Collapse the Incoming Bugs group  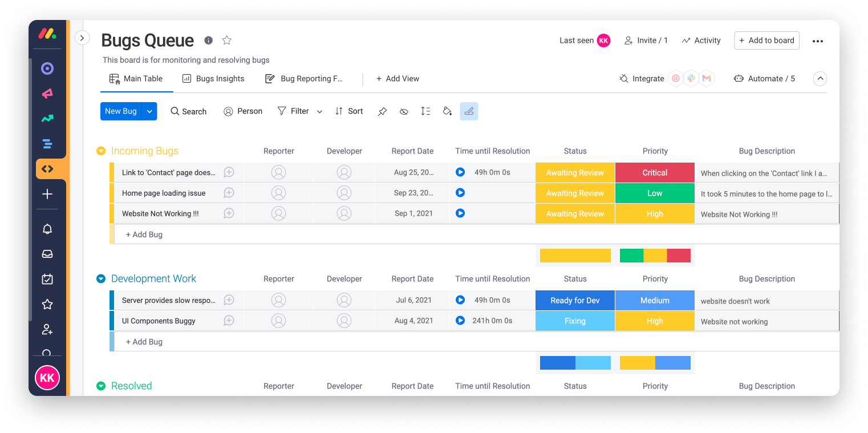[101, 151]
